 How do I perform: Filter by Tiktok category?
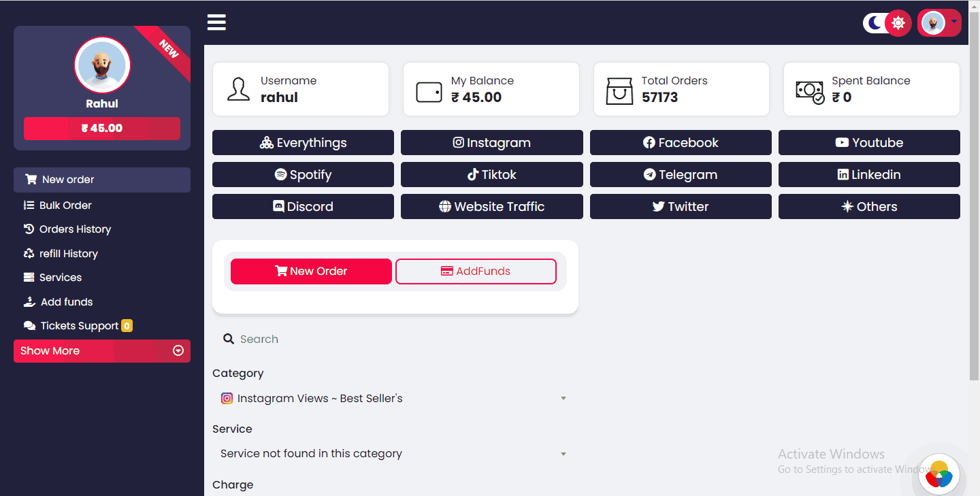point(492,175)
